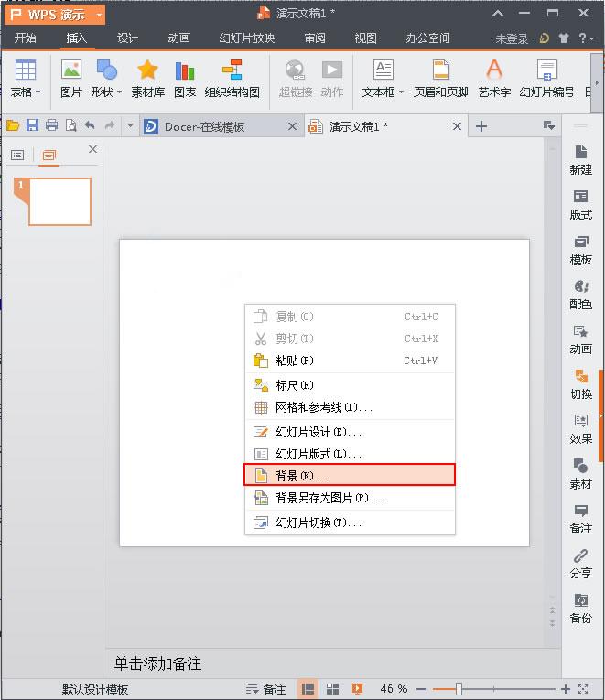Viewport: 605px width, 700px height.
Task: Click the open folder toolbar icon
Action: point(13,126)
